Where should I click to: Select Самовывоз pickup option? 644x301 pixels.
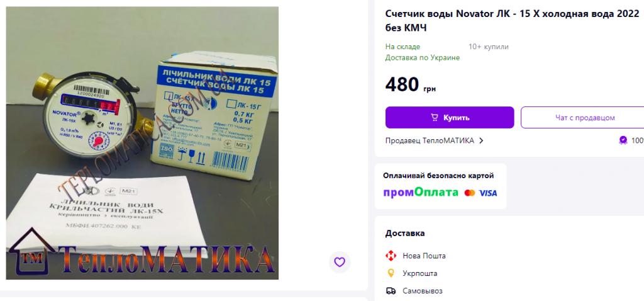tap(414, 291)
